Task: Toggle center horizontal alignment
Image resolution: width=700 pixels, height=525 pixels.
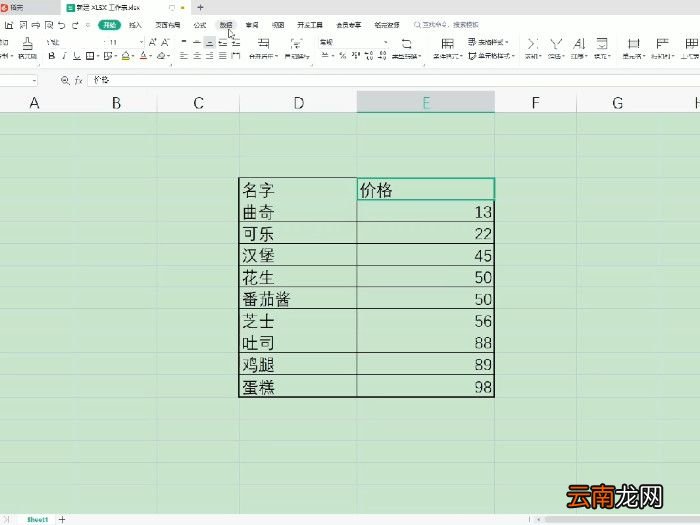Action: (x=197, y=56)
